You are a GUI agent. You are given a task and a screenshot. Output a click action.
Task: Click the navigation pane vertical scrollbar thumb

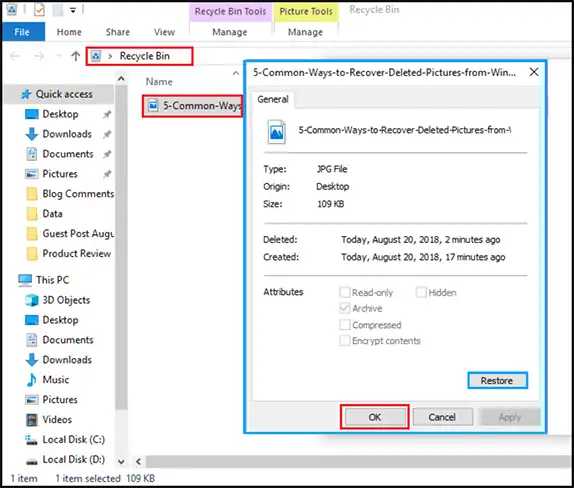pos(121,247)
